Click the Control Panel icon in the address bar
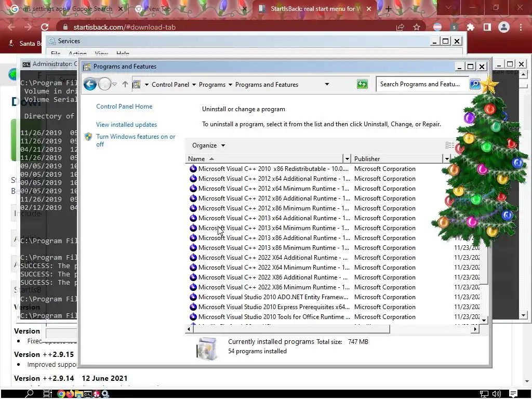The image size is (532, 399). point(137,84)
